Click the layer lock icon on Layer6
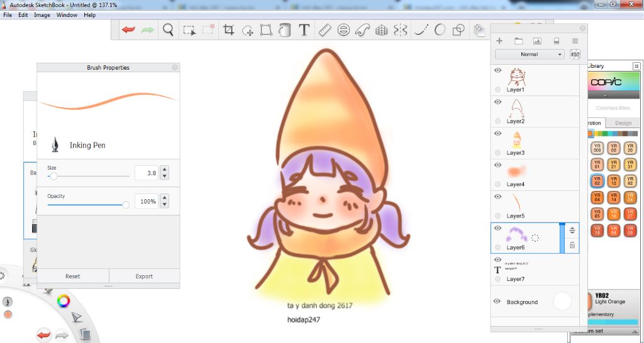644x343 pixels. click(x=572, y=246)
